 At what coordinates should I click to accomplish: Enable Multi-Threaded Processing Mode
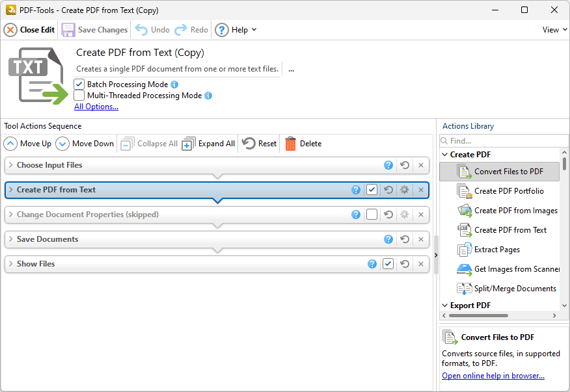(x=79, y=96)
